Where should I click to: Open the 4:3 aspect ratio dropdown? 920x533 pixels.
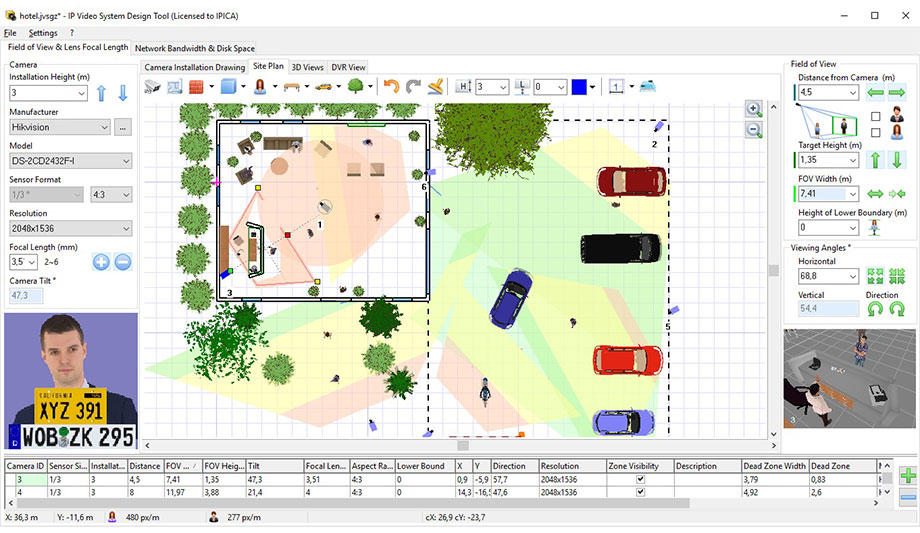pos(111,194)
